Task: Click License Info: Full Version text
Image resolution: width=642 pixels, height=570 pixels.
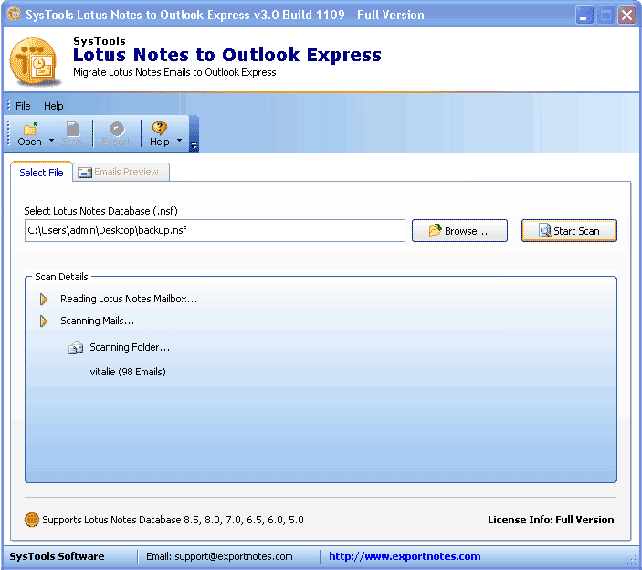Action: pos(551,519)
